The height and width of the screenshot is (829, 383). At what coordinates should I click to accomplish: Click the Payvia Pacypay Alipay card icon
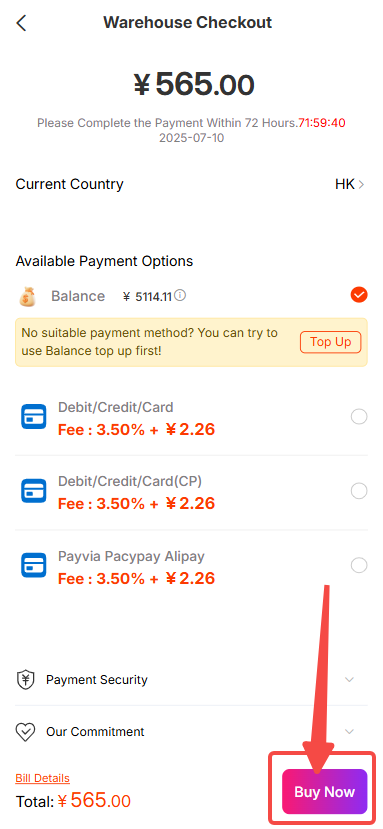pos(33,565)
